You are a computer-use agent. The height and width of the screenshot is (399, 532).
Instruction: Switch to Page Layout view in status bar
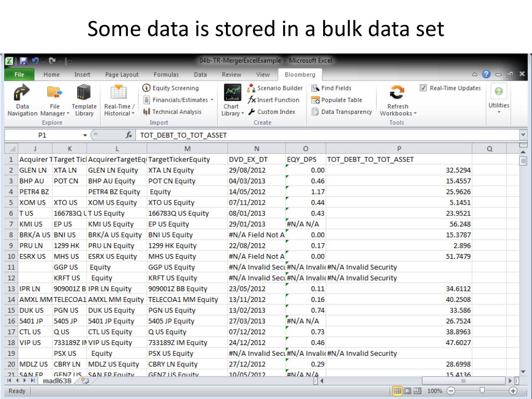click(x=407, y=391)
